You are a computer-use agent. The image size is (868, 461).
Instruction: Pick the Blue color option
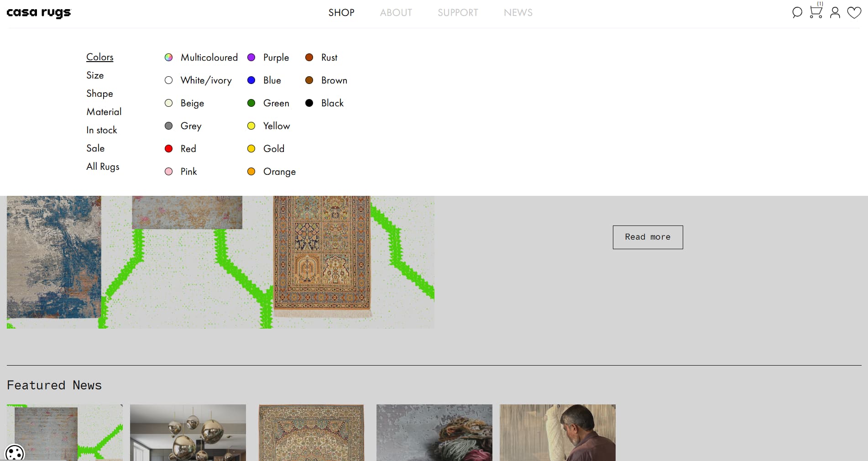tap(251, 80)
